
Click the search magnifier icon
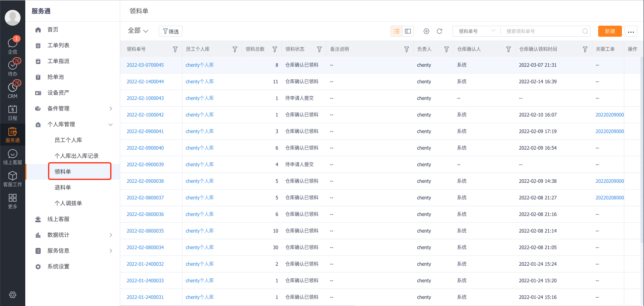point(585,31)
